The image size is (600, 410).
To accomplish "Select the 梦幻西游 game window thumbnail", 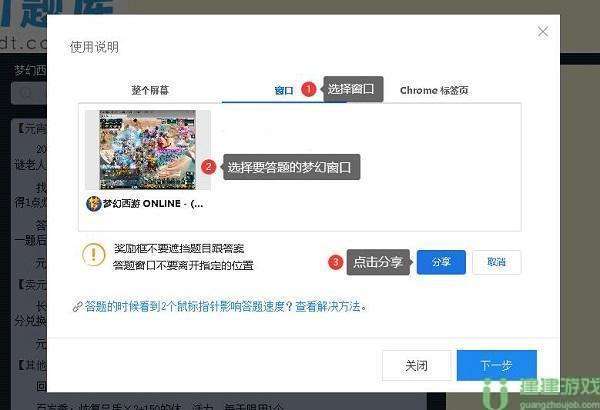I will 147,149.
